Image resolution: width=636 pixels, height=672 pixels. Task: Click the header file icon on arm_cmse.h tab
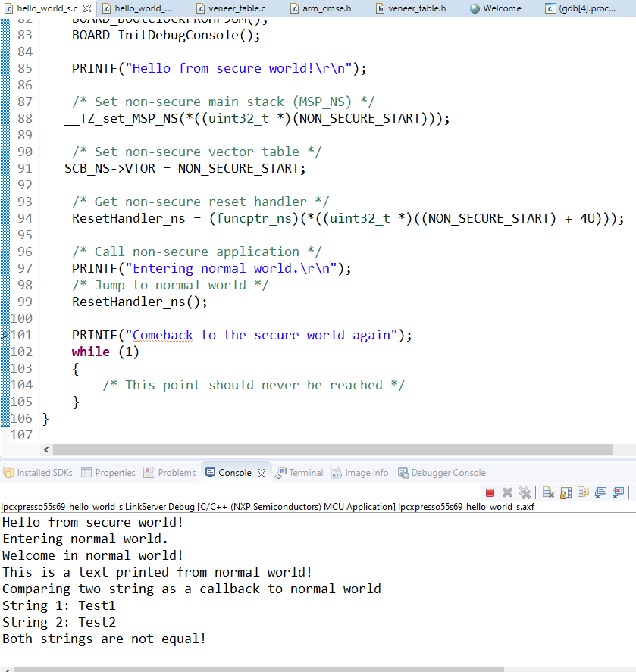294,8
